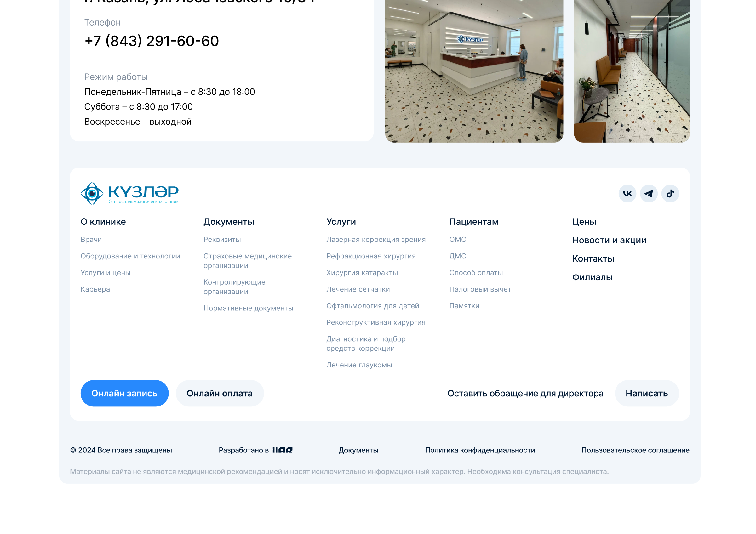Screen dimensions: 756x534
Task: Open the VK social media icon
Action: [x=627, y=193]
